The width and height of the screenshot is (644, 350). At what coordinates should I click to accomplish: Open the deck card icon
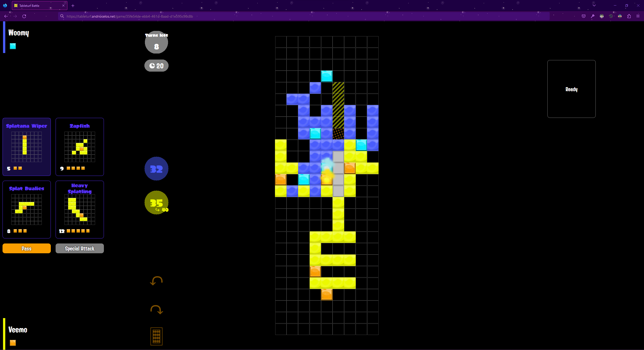coord(156,336)
